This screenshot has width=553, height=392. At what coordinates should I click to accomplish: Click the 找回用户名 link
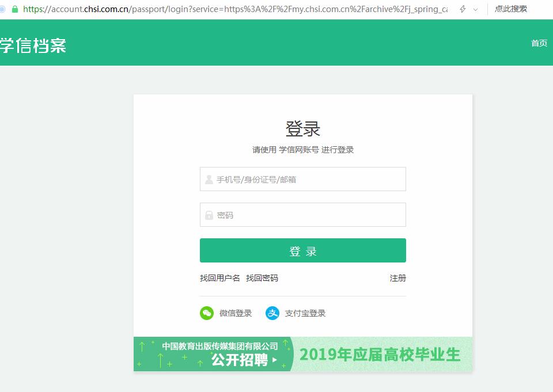pos(219,278)
